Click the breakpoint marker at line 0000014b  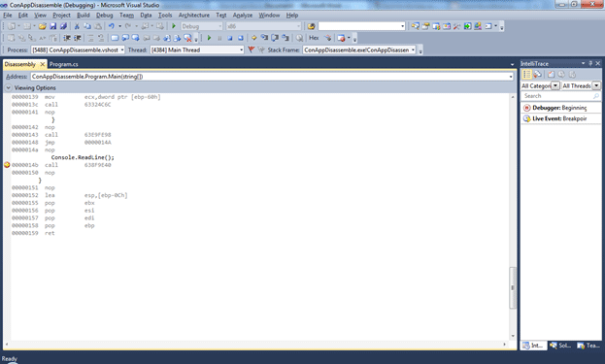(7, 165)
